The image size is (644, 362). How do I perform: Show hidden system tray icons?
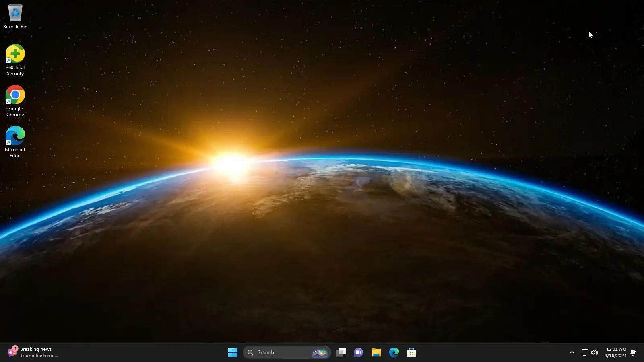coord(572,352)
